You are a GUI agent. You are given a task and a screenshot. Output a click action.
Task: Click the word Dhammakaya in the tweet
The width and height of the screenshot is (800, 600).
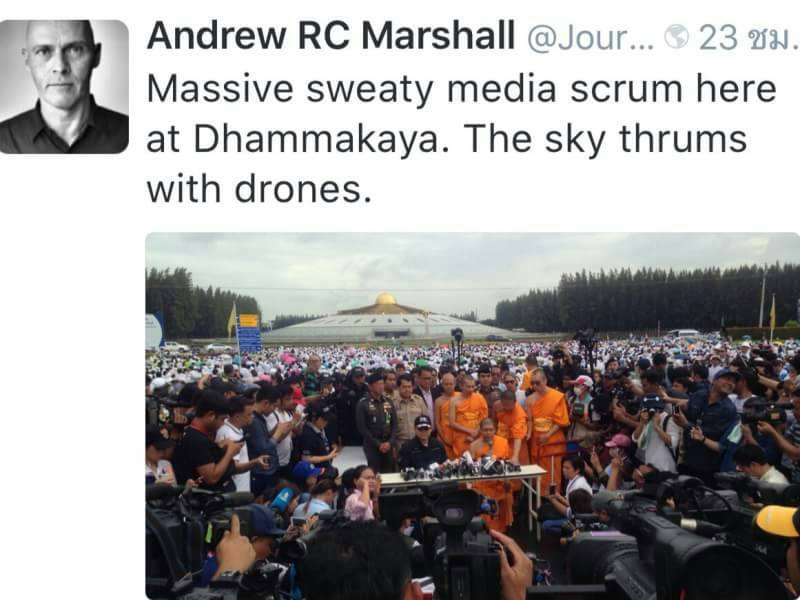pyautogui.click(x=316, y=139)
